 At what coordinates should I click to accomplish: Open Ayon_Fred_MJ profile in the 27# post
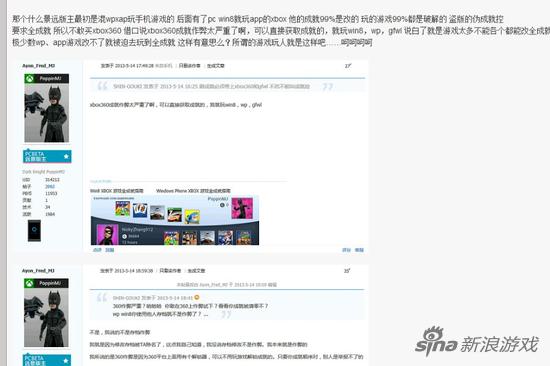[39, 66]
